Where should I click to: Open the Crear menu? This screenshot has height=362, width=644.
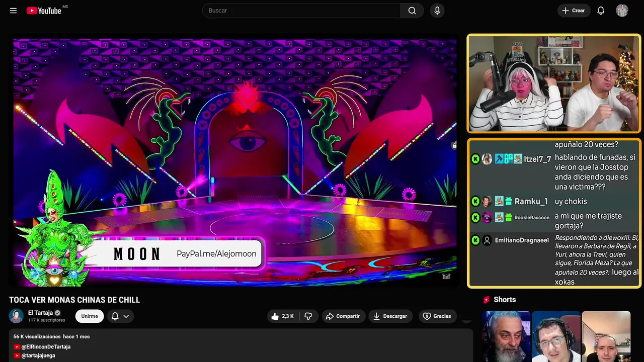point(573,11)
